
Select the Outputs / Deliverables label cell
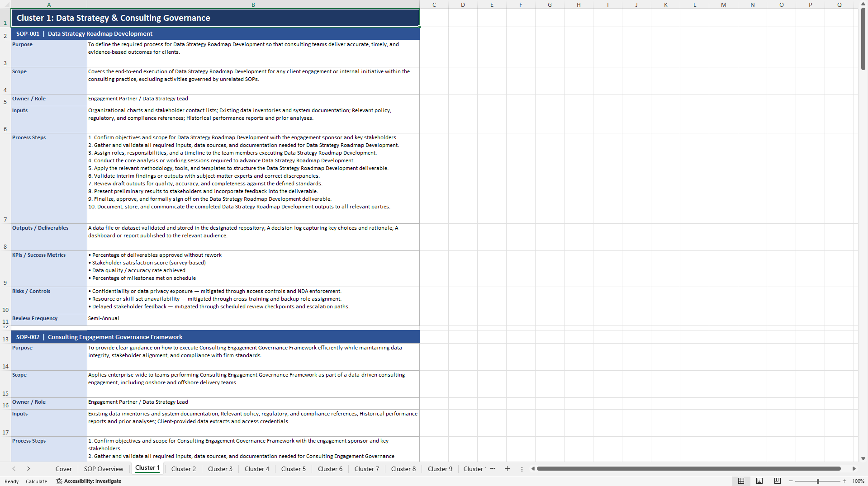tap(49, 237)
